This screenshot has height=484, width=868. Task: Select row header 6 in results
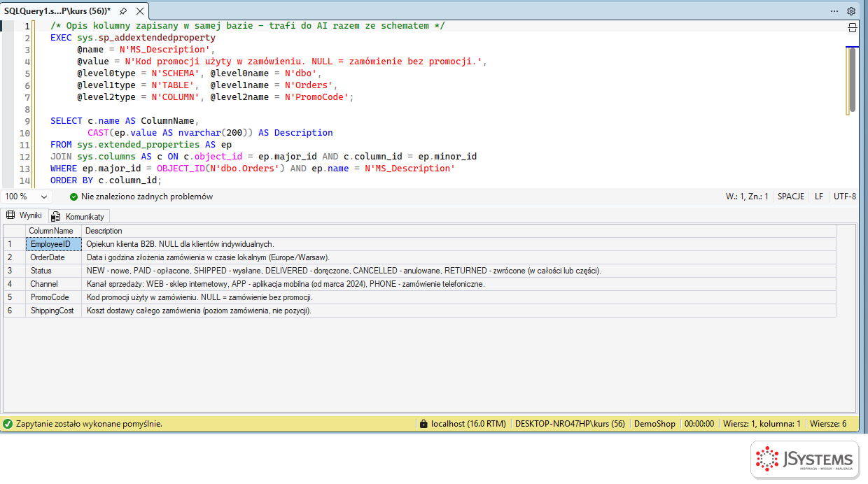pos(15,311)
